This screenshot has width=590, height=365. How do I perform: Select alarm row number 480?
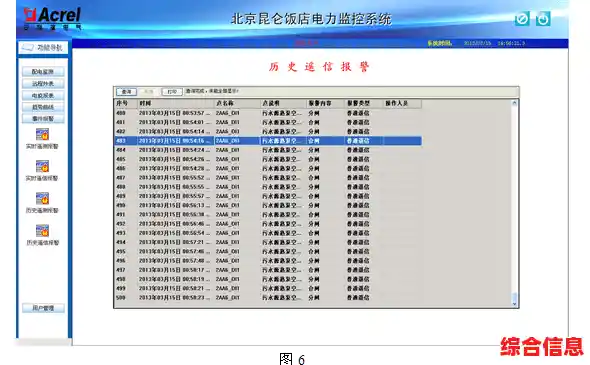(268, 113)
